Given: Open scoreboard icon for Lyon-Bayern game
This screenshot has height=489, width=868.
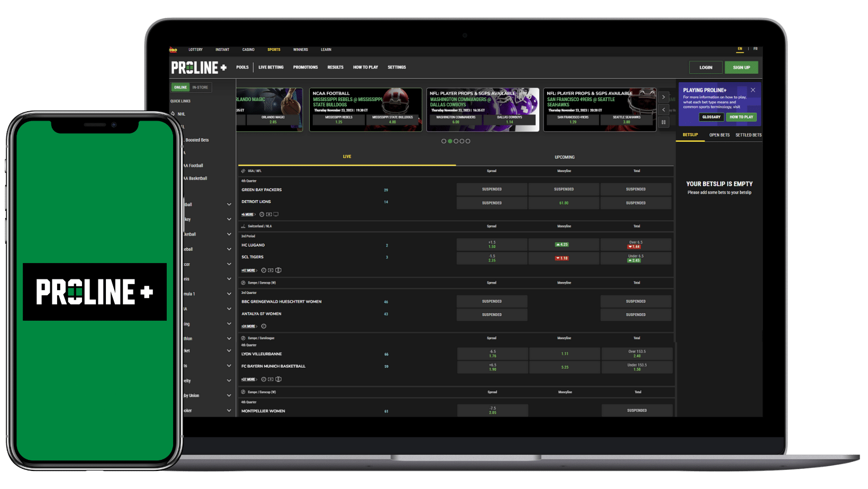Looking at the screenshot, I should (271, 379).
